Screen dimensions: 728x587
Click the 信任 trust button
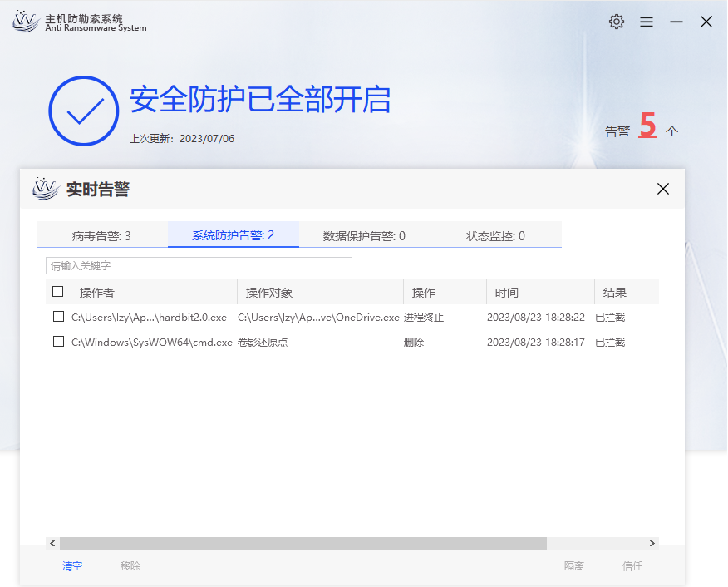coord(632,565)
